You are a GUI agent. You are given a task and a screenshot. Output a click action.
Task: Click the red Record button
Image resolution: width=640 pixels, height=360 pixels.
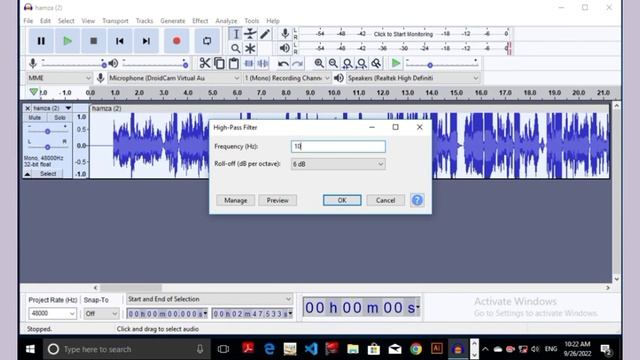coord(176,41)
